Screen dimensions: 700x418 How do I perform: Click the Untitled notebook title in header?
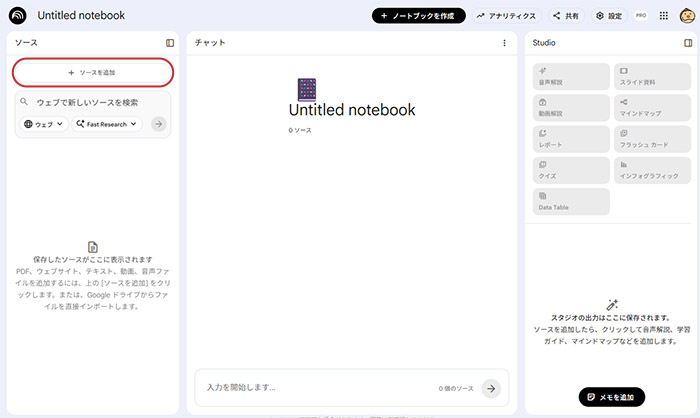coord(81,16)
